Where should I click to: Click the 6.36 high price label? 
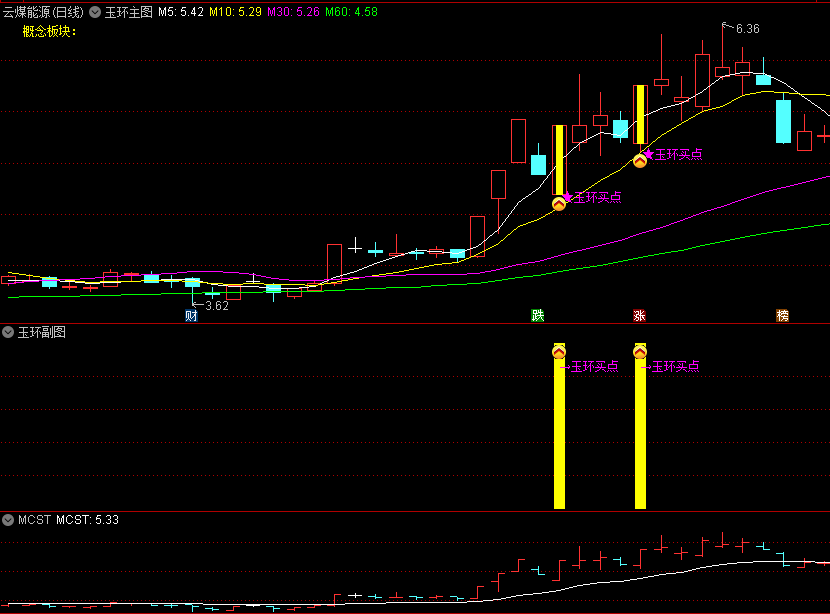tap(747, 29)
